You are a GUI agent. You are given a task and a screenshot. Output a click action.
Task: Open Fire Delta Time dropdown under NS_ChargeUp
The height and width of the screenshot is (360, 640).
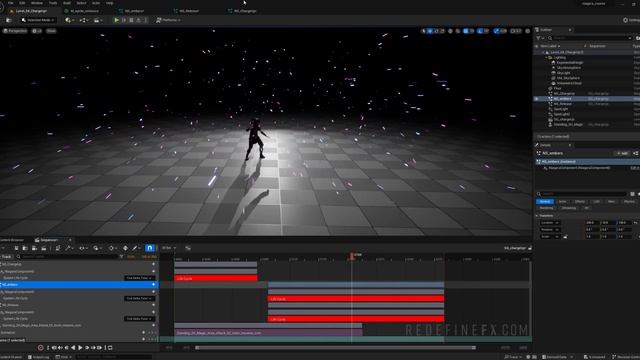coord(139,278)
